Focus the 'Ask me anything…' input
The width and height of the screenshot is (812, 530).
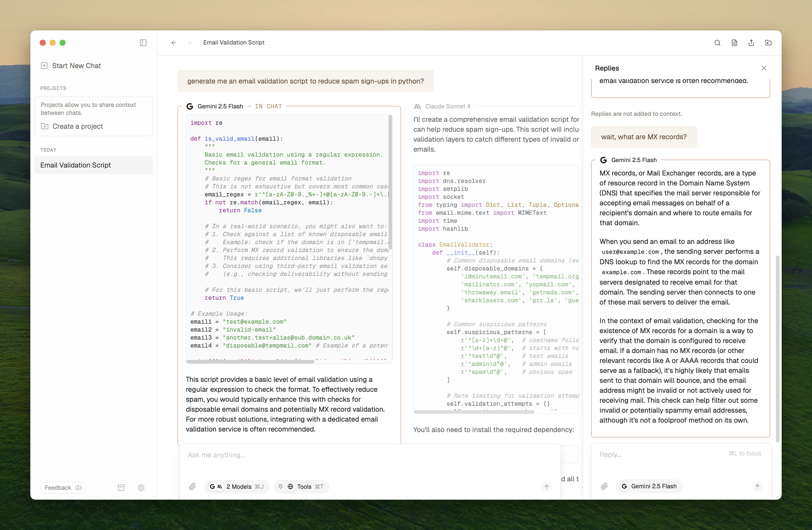click(x=370, y=455)
